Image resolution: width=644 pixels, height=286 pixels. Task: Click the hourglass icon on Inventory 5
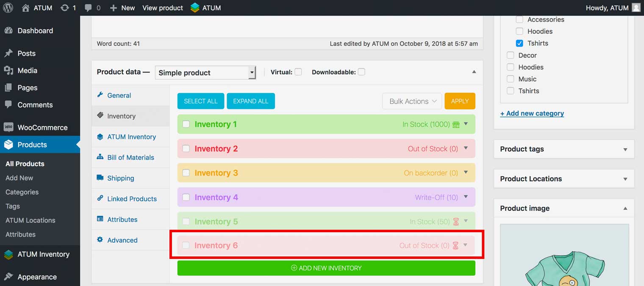click(x=456, y=222)
